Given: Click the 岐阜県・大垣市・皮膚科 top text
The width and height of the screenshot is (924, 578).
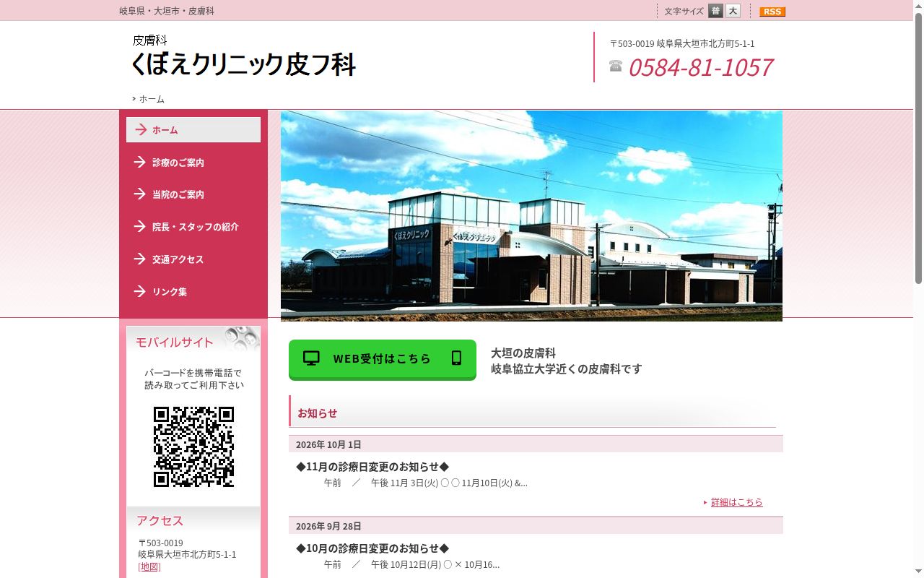Looking at the screenshot, I should tap(167, 11).
